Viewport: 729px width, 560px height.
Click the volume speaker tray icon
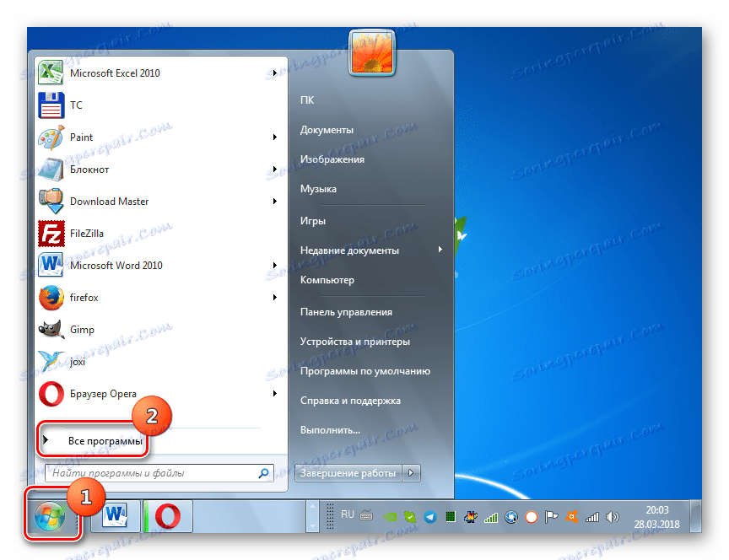pyautogui.click(x=613, y=517)
